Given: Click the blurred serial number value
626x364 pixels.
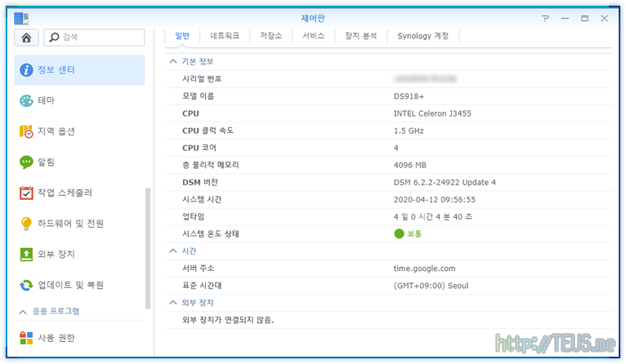Looking at the screenshot, I should click(425, 79).
